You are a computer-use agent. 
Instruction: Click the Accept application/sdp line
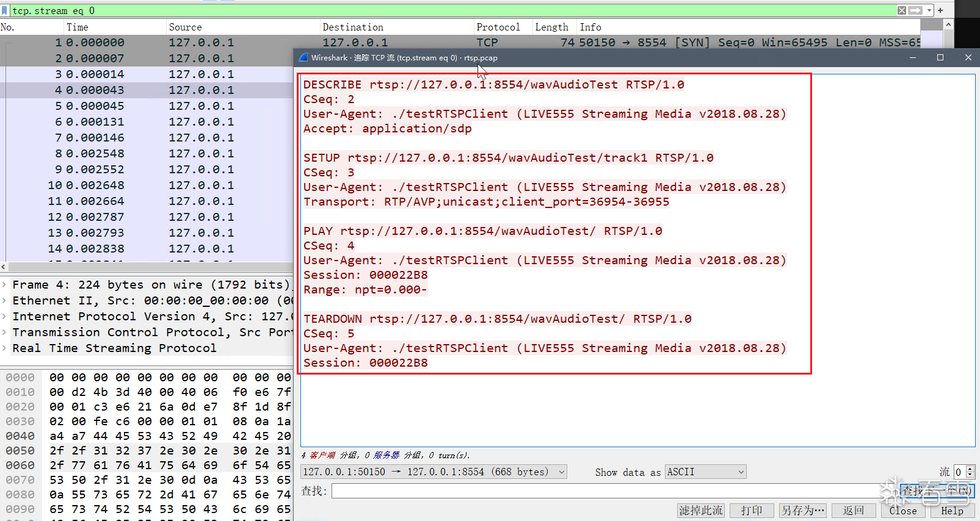tap(387, 129)
